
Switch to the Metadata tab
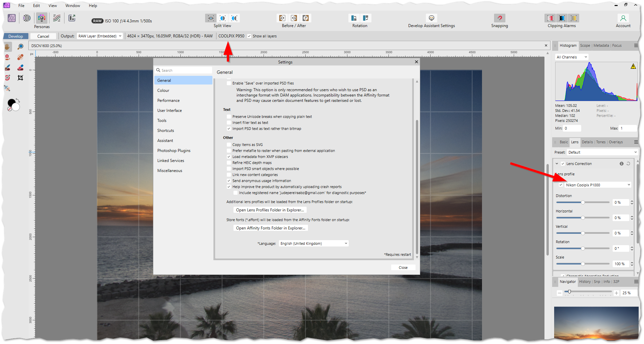[x=601, y=45]
